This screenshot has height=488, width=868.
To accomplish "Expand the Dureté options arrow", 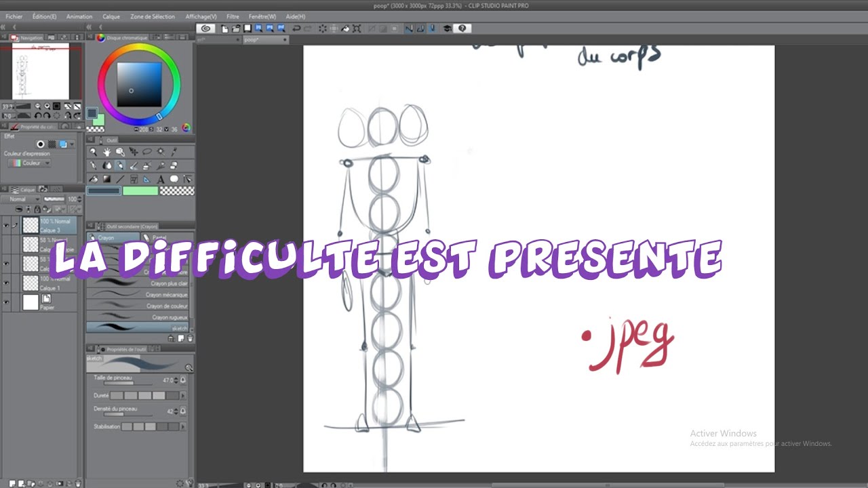I will tap(183, 395).
